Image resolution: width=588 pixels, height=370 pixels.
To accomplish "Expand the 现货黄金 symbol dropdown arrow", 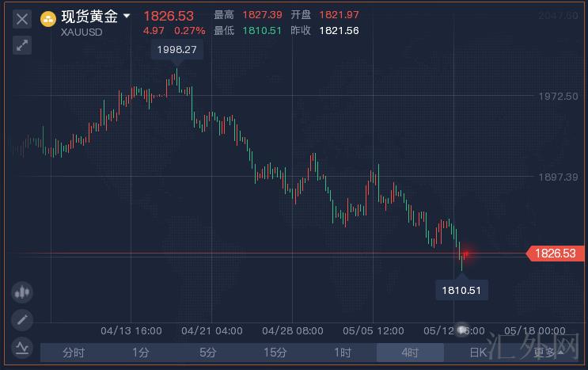I will (127, 16).
